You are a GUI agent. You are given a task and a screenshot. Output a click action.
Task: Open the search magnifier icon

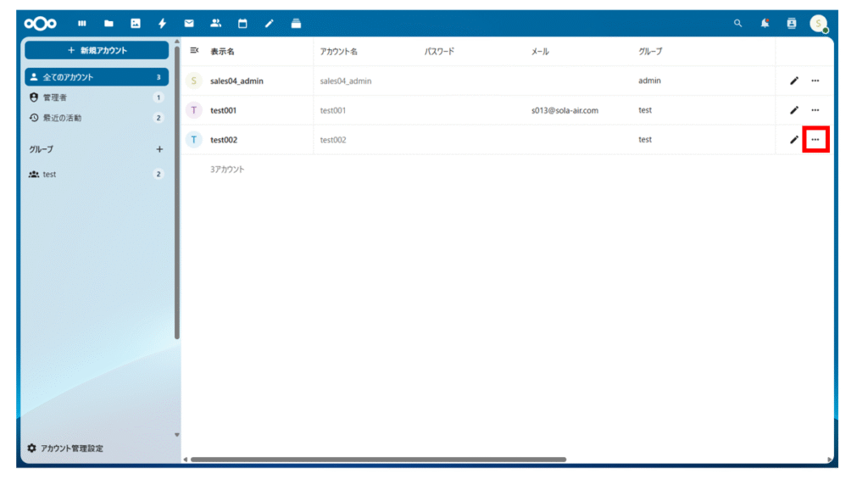pos(737,24)
